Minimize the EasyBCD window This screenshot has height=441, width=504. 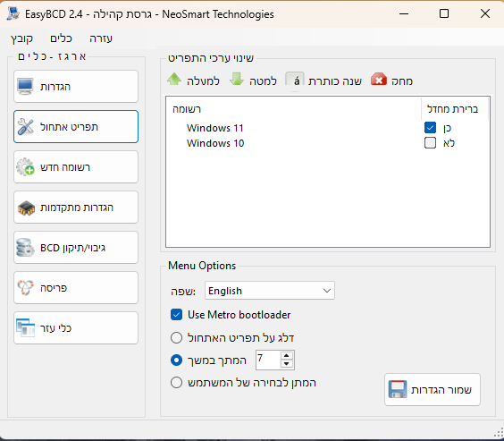[x=404, y=13]
